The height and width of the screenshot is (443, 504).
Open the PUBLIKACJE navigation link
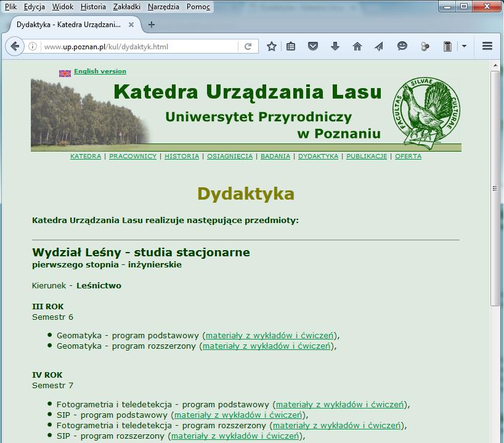(367, 156)
